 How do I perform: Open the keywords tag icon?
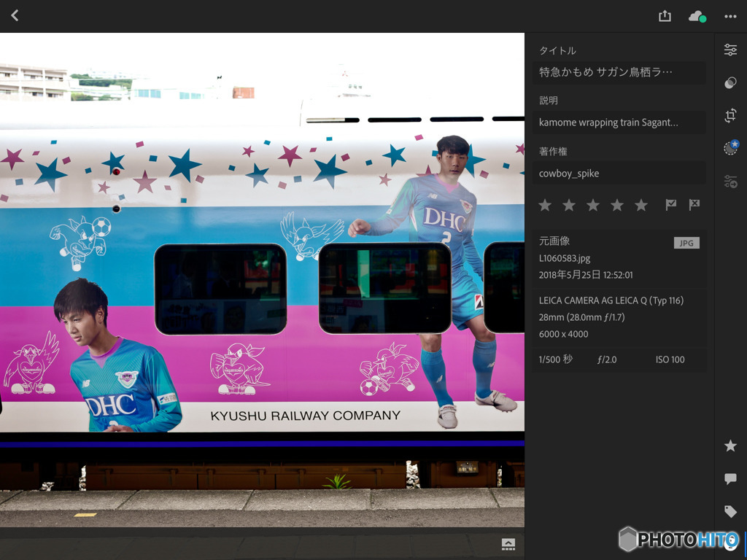[730, 511]
